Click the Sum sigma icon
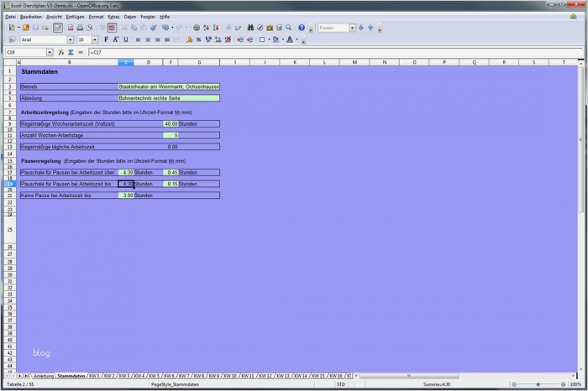This screenshot has width=588, height=391. [x=71, y=52]
